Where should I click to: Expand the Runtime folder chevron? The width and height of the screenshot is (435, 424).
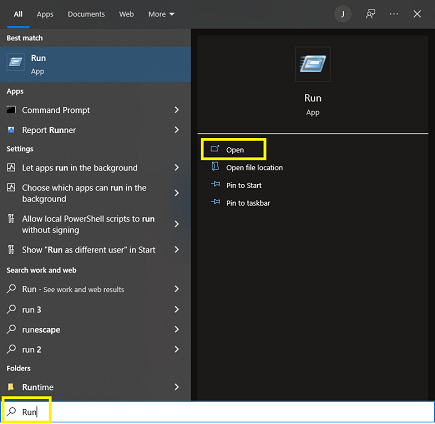pos(177,387)
